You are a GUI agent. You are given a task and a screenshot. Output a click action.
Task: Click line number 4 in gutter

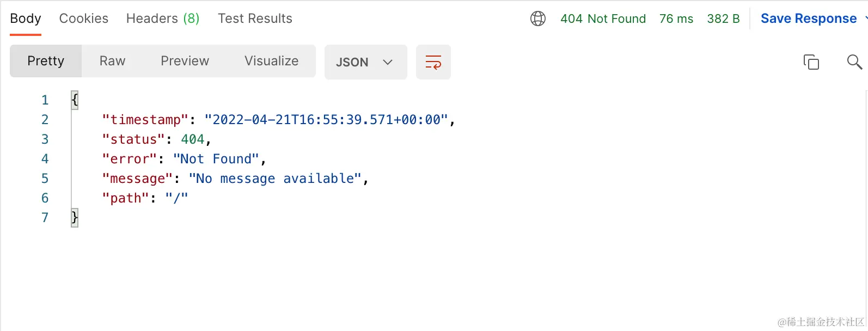tap(45, 159)
